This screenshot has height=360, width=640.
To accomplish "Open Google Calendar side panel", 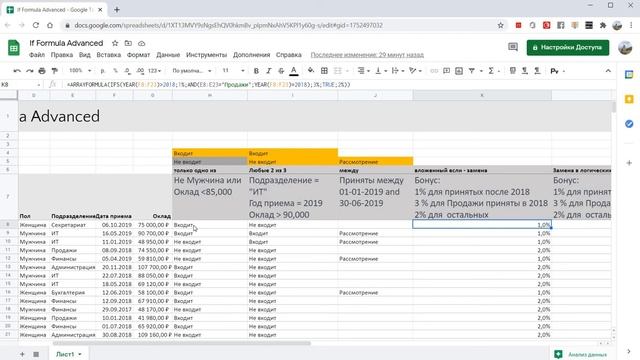I will pyautogui.click(x=629, y=75).
